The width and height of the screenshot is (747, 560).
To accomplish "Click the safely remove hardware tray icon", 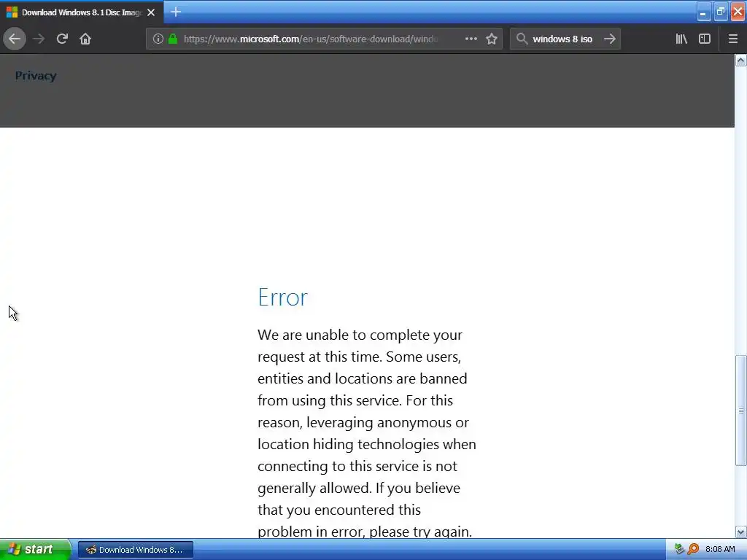I will (x=679, y=549).
